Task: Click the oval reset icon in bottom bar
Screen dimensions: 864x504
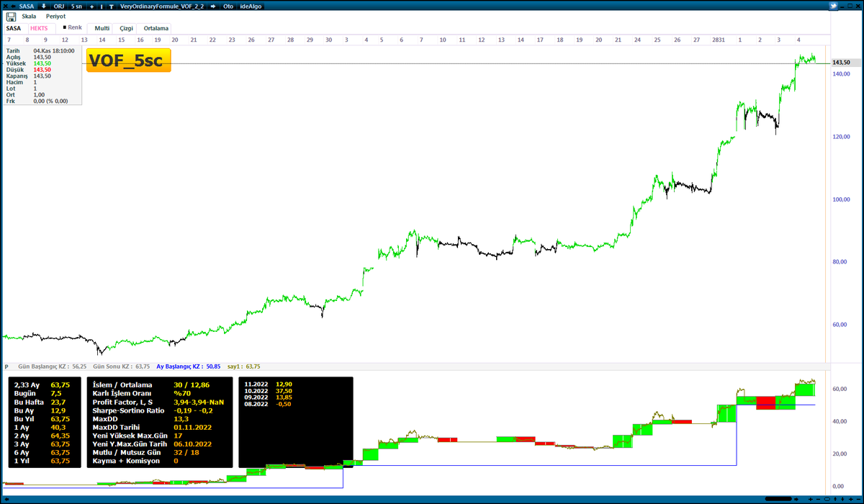Action: click(827, 499)
